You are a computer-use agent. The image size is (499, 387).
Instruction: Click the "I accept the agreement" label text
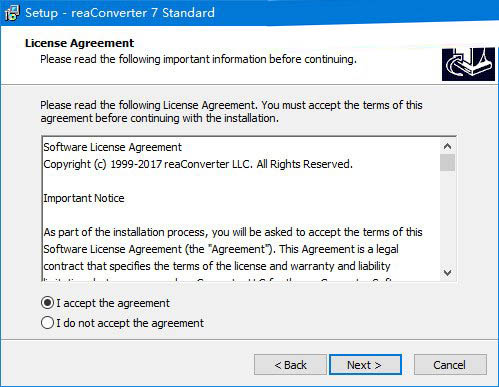[113, 303]
